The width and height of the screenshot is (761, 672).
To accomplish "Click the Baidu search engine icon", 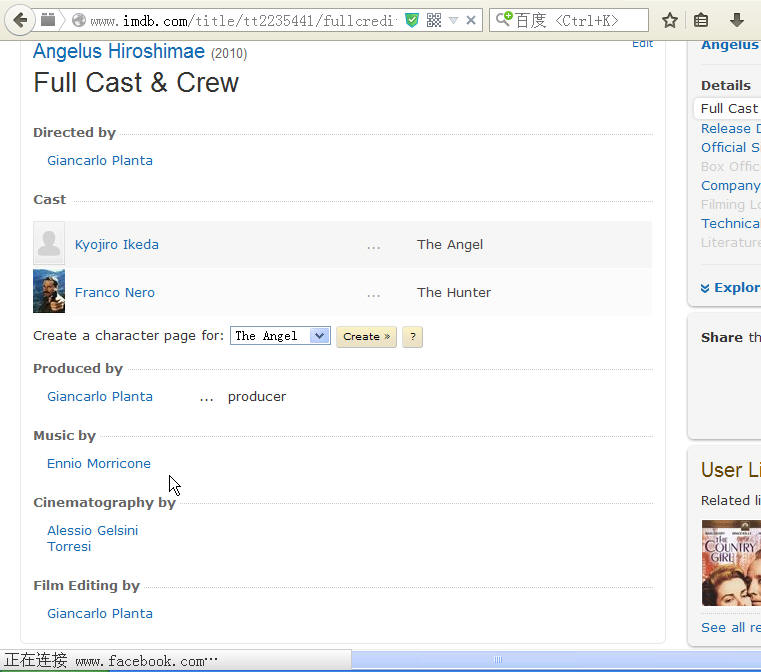I will (504, 19).
